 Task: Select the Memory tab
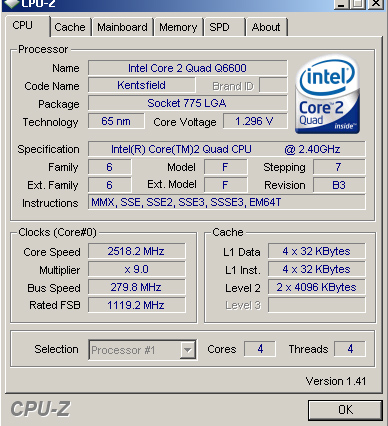pos(178,27)
